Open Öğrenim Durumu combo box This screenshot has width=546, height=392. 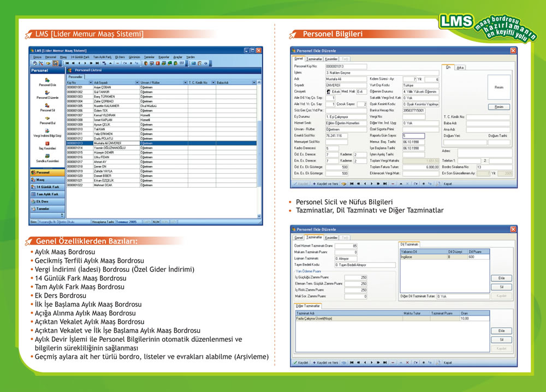click(420, 92)
